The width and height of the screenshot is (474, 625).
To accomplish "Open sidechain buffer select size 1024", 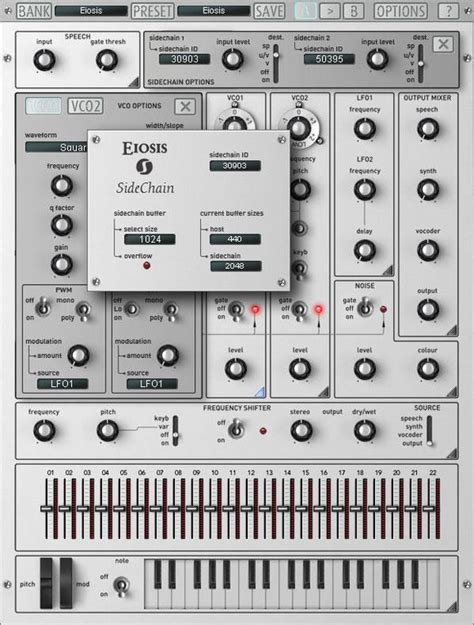I will [x=150, y=239].
